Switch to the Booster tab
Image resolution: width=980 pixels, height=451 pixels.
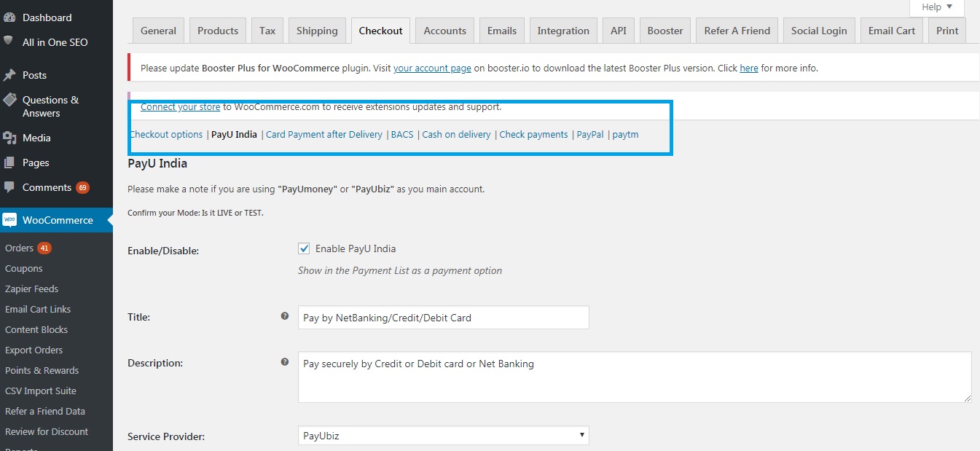[665, 31]
